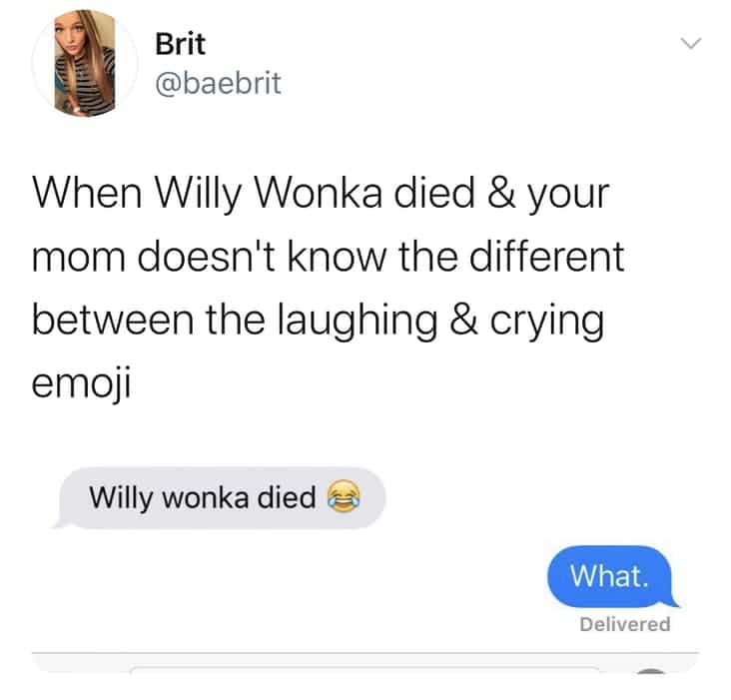Click the laughing-crying emoji in the message
The width and height of the screenshot is (731, 700).
pos(344,496)
